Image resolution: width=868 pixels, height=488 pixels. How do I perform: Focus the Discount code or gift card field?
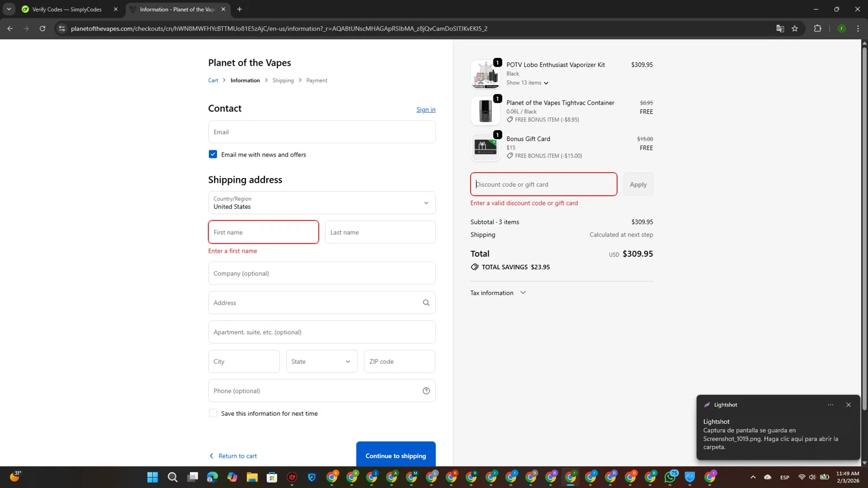click(x=543, y=184)
